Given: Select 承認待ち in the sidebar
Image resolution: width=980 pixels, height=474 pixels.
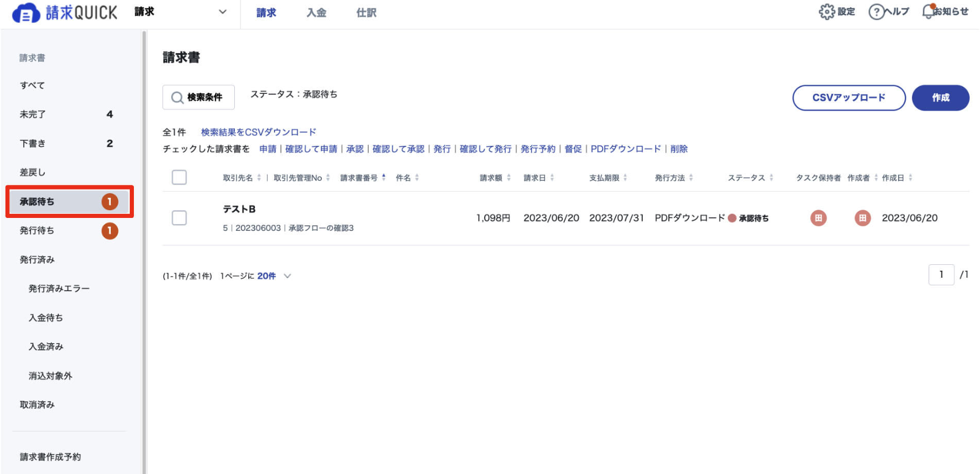Looking at the screenshot, I should (70, 201).
